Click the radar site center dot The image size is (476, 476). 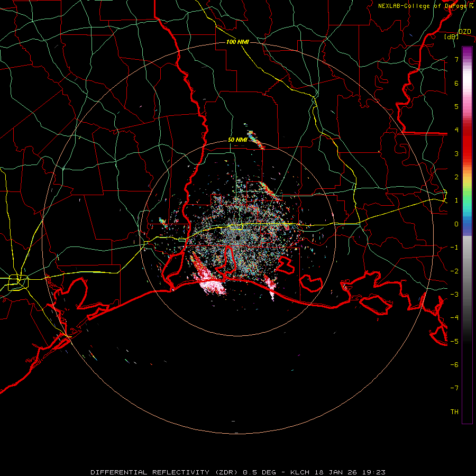pyautogui.click(x=237, y=237)
